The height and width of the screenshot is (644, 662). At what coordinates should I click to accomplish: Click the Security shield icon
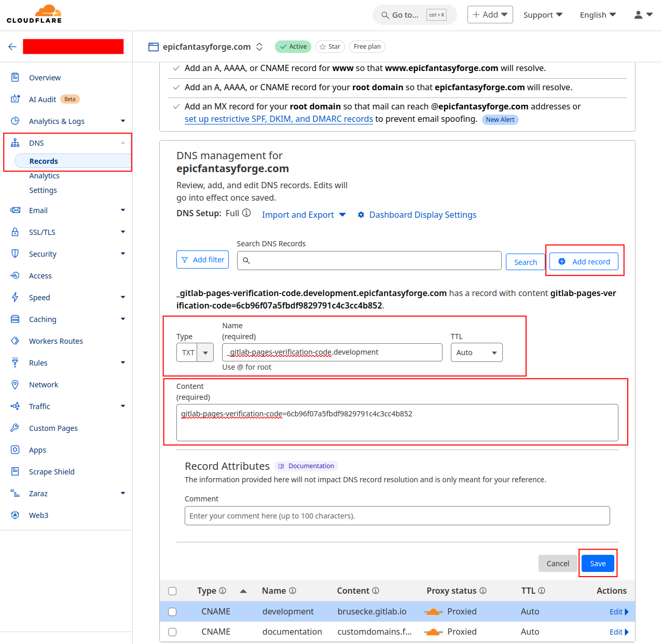(15, 254)
